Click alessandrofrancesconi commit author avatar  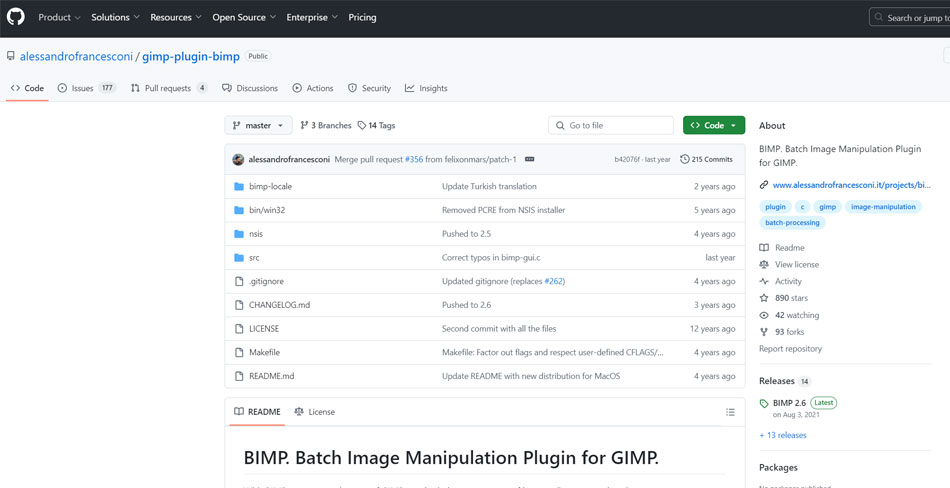tap(238, 159)
